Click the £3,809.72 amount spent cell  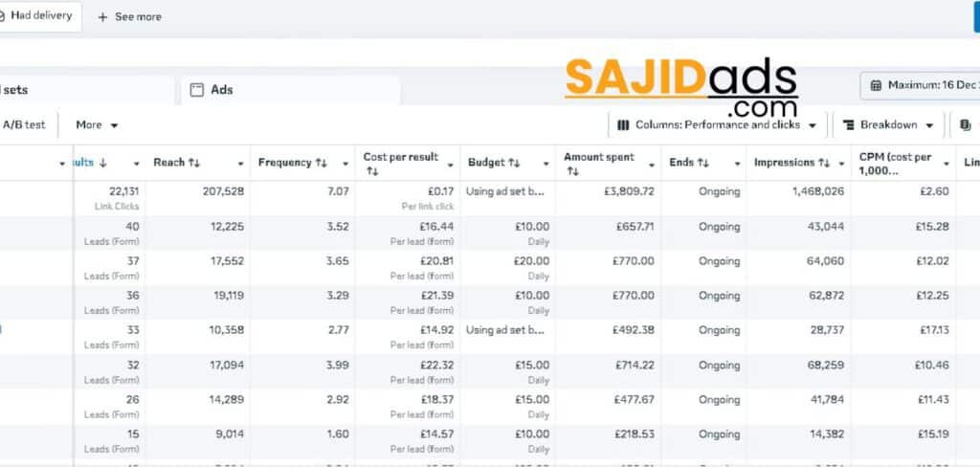coord(623,191)
